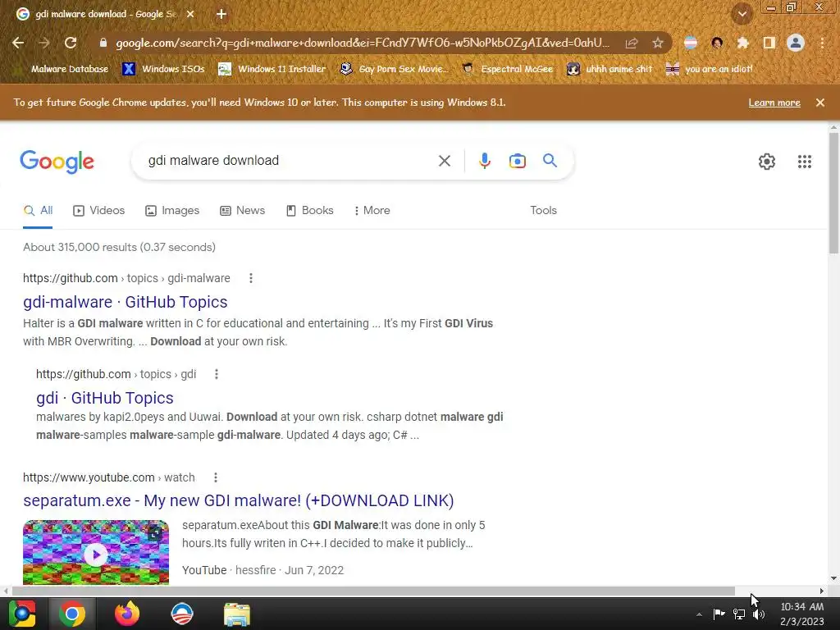Open a new browser tab
This screenshot has width=840, height=630.
tap(221, 15)
